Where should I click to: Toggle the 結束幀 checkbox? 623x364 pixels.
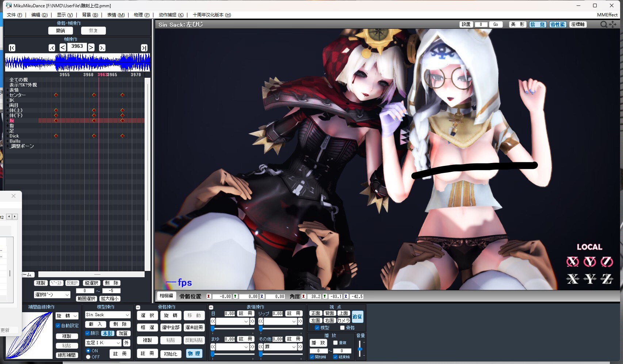pos(335,357)
